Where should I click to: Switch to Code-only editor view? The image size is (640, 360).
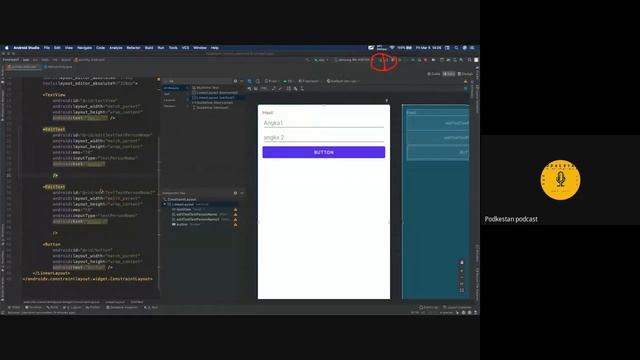433,74
